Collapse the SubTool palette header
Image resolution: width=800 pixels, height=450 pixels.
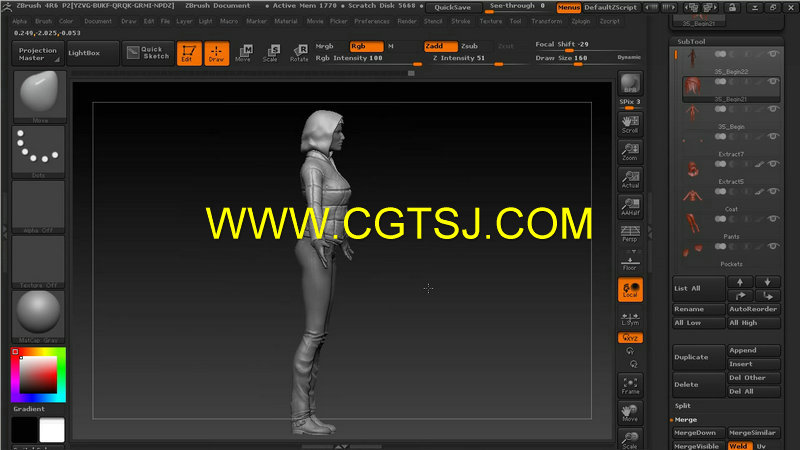click(x=691, y=41)
